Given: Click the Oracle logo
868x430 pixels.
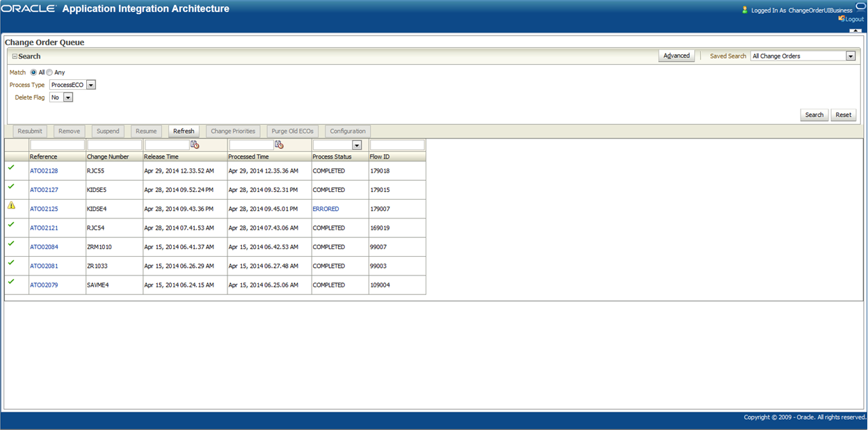Looking at the screenshot, I should click(x=29, y=9).
